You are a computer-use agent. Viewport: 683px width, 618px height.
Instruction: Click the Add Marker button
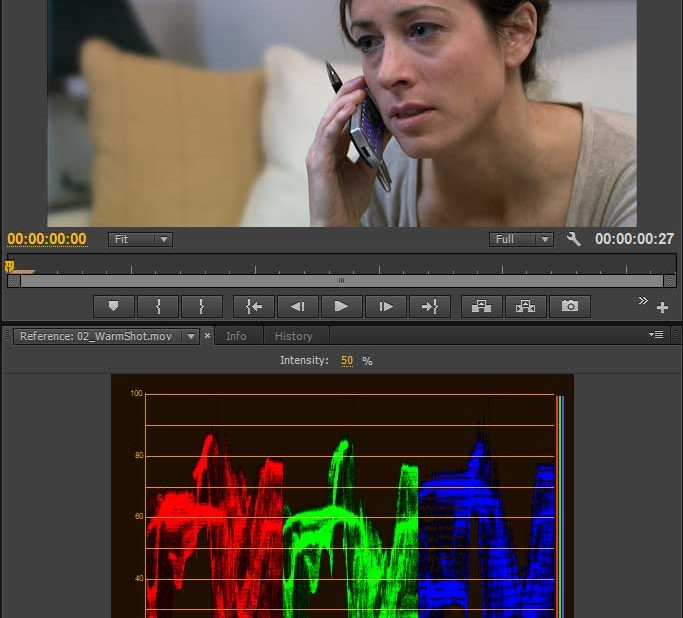(114, 307)
